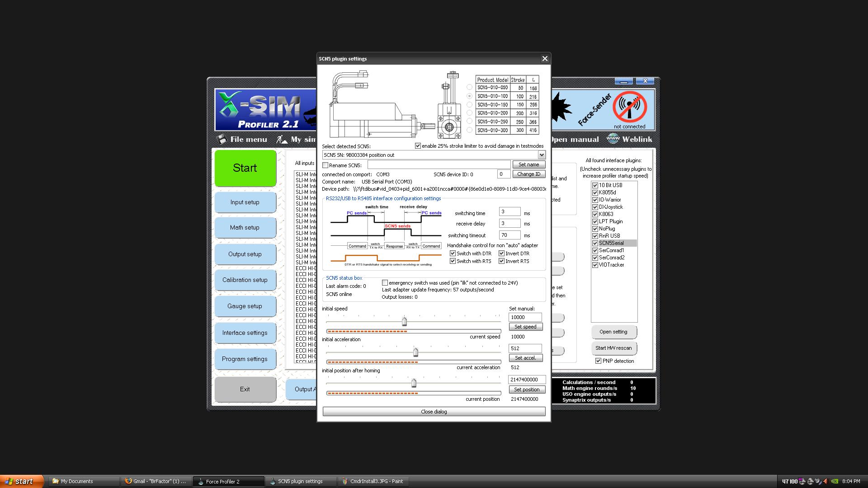Viewport: 868px width, 488px height.
Task: Click the Exit button
Action: pyautogui.click(x=245, y=389)
